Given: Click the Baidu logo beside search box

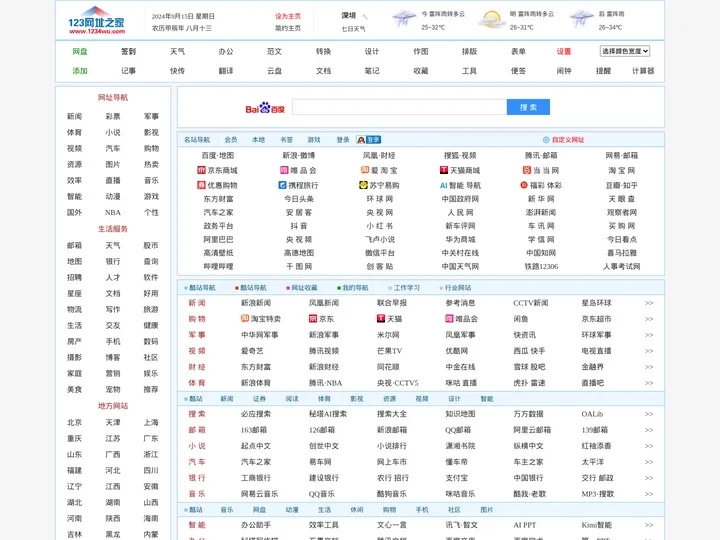Looking at the screenshot, I should (265, 108).
